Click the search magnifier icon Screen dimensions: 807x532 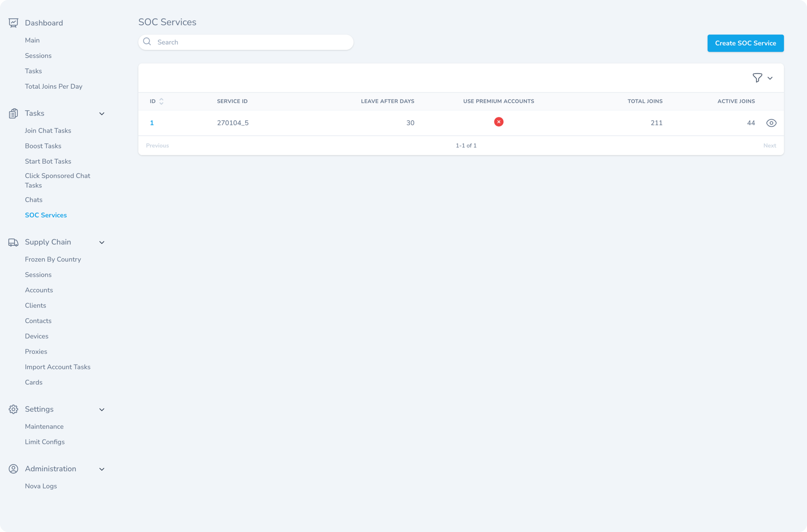click(147, 42)
